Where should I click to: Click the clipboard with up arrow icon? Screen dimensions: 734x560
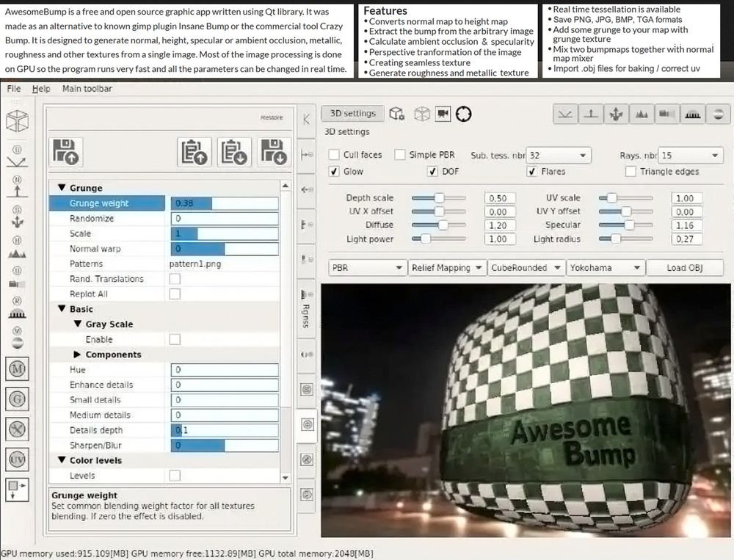pos(195,152)
